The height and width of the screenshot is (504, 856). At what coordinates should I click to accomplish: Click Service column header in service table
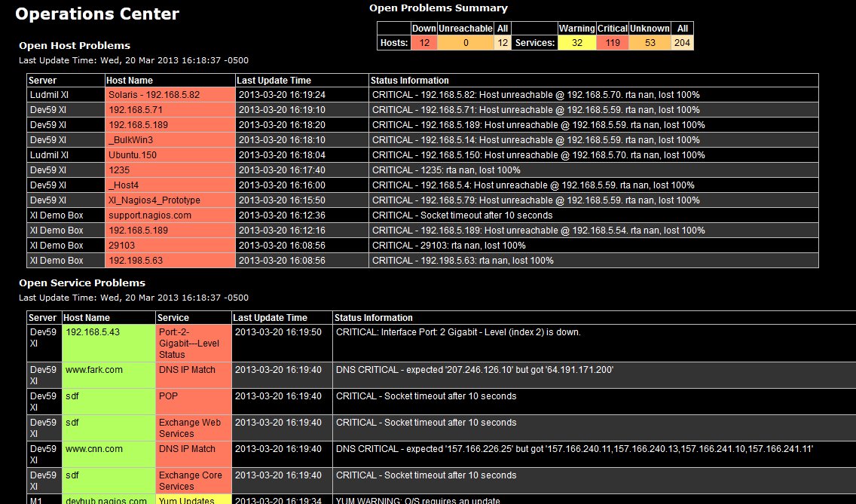(x=173, y=318)
